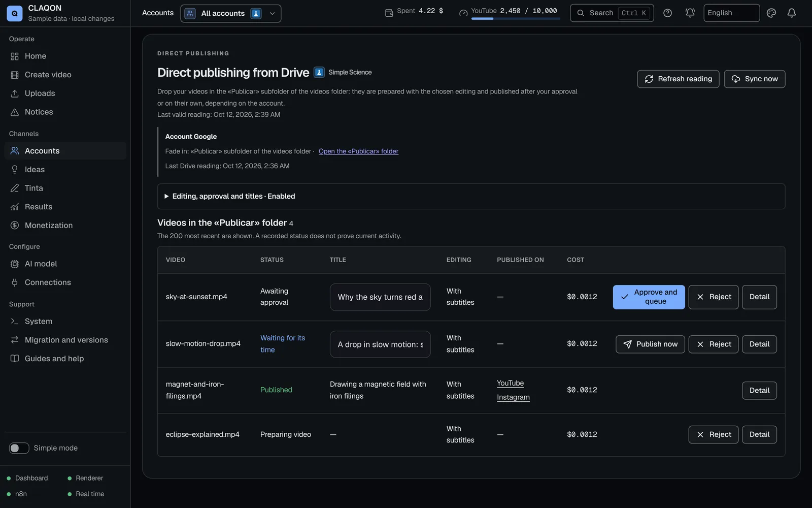Open Detail for eclipse-explained.mp4
The width and height of the screenshot is (812, 508).
[x=759, y=435]
